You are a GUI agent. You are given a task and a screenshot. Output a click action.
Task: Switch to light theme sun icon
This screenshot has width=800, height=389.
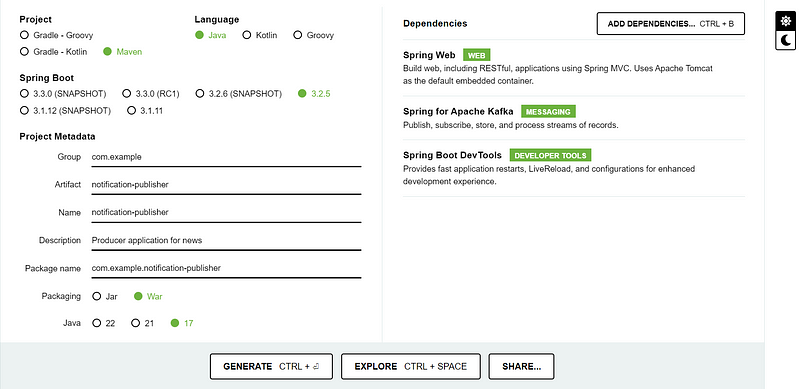click(786, 21)
